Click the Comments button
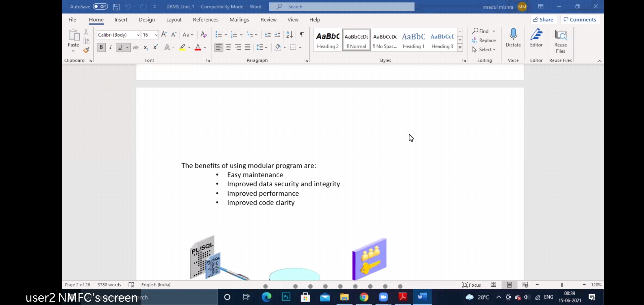The height and width of the screenshot is (305, 644). [580, 19]
